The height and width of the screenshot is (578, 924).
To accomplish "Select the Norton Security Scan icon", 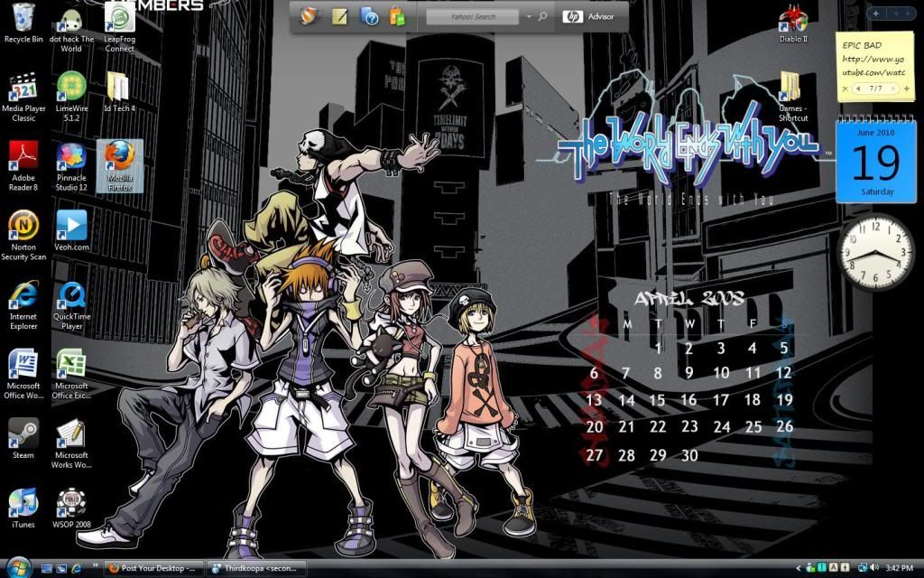I will [x=23, y=236].
